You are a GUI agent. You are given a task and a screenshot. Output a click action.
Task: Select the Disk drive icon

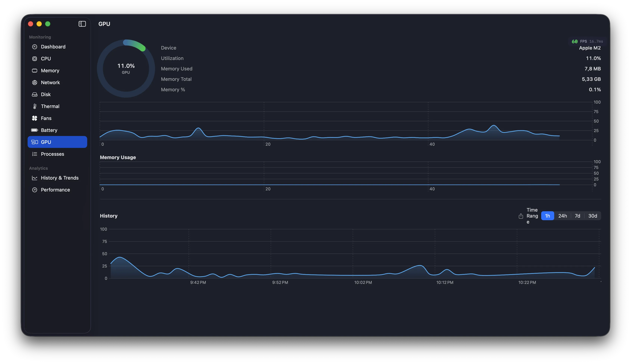tap(35, 94)
